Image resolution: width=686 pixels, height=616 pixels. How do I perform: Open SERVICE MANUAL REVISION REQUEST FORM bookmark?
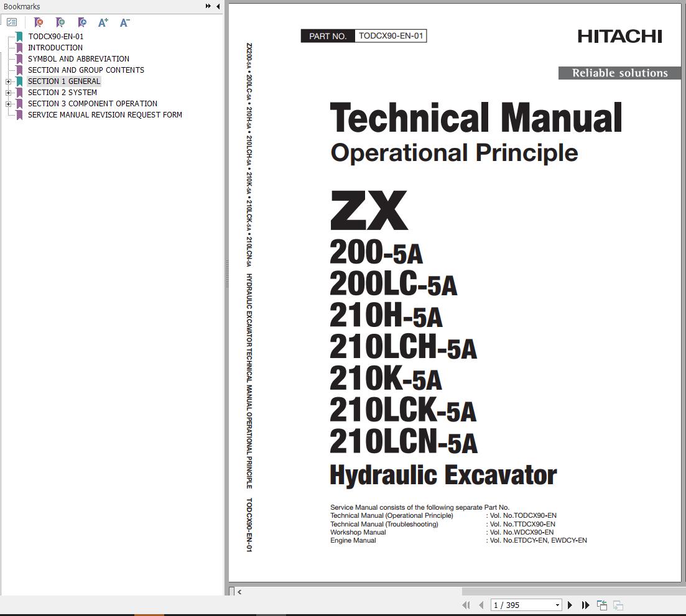pyautogui.click(x=105, y=114)
